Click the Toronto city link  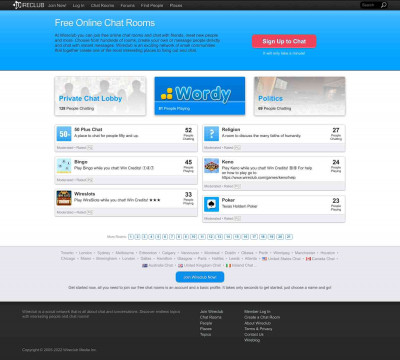67,253
